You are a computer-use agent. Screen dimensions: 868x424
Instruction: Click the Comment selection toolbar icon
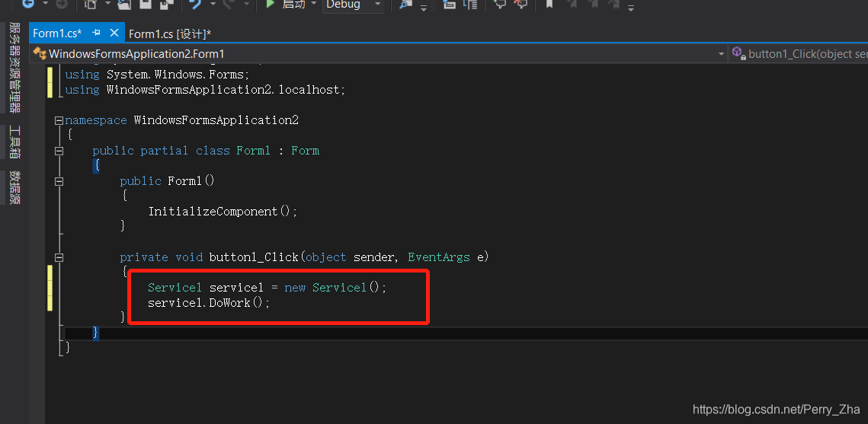[x=500, y=4]
